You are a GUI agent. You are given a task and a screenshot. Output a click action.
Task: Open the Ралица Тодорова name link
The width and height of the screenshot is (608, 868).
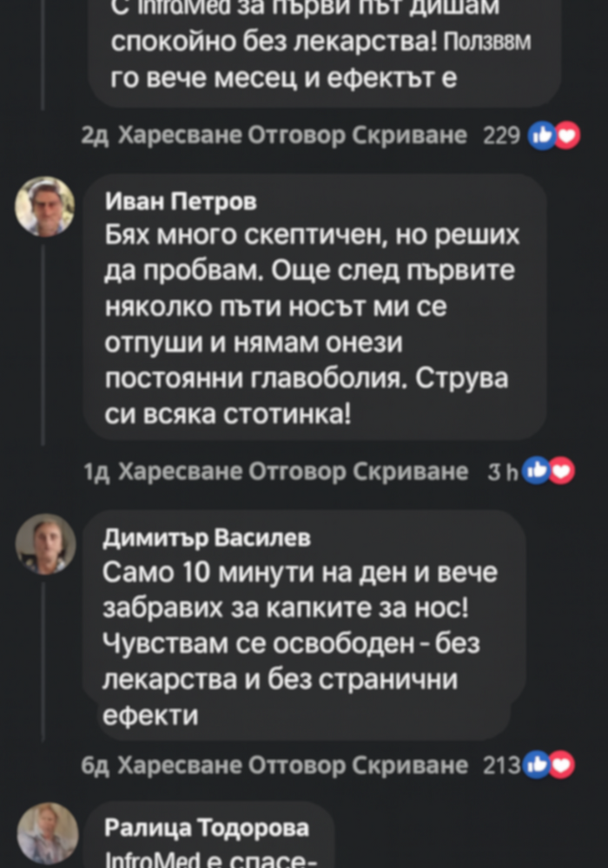pyautogui.click(x=207, y=828)
